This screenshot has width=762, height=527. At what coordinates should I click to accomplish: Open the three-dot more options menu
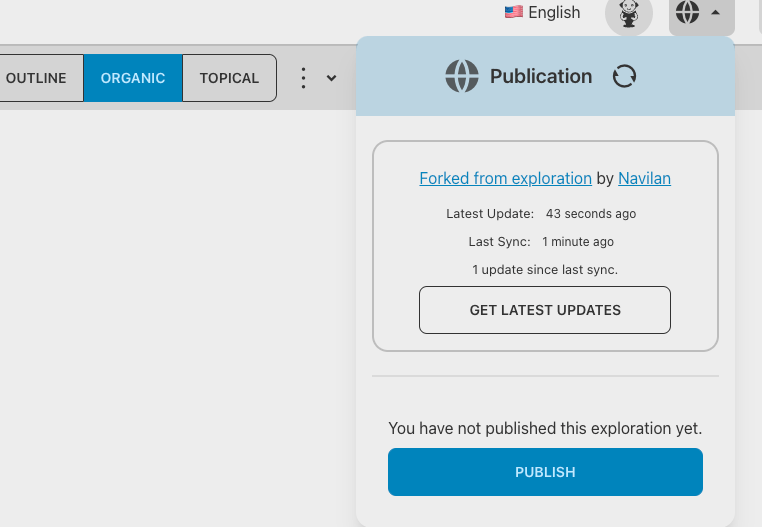point(303,78)
